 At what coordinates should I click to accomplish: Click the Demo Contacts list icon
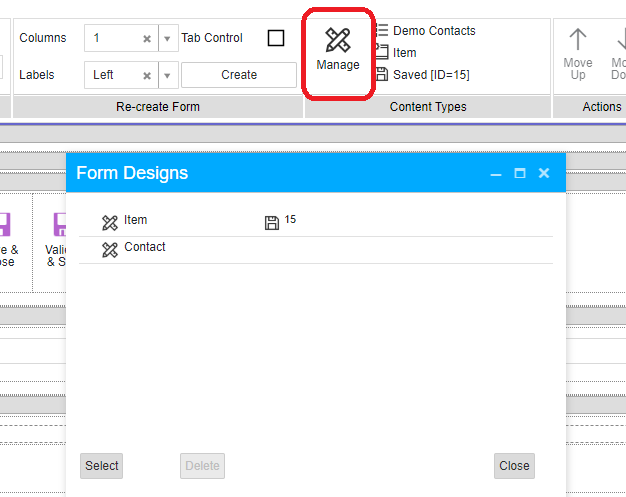[x=381, y=31]
